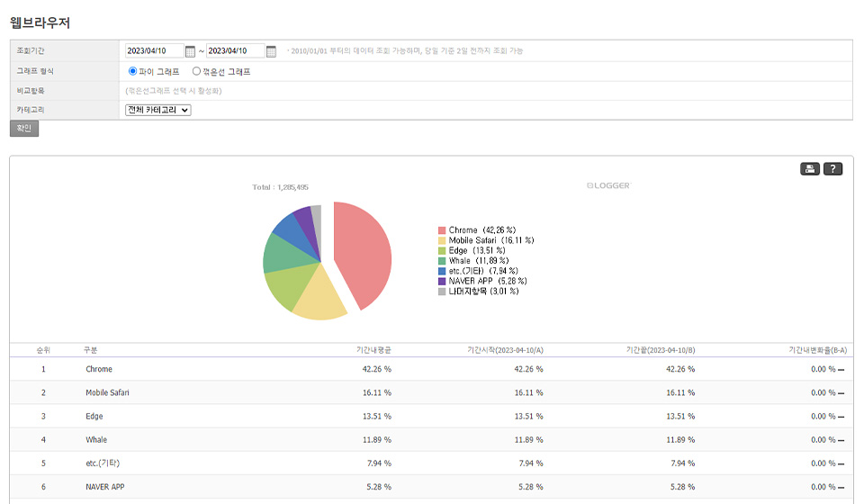Click the Edge 기간내평균 value 13.51 %
This screenshot has height=504, width=864.
(377, 417)
